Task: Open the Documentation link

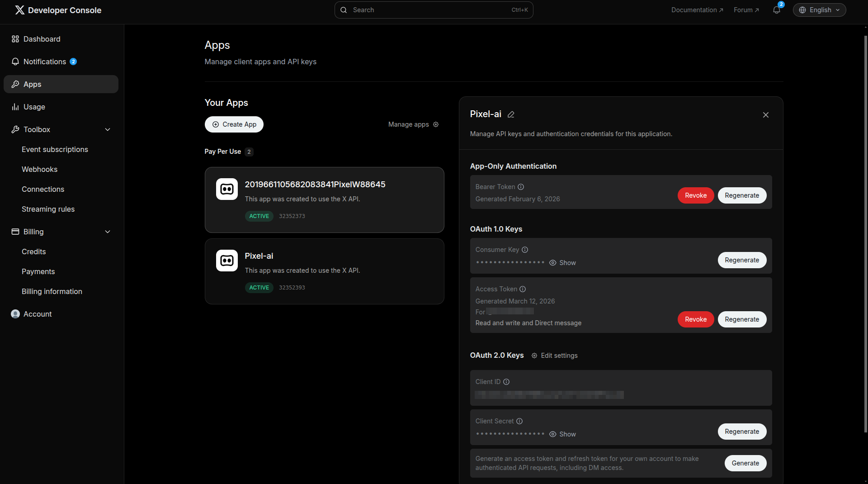Action: click(697, 10)
